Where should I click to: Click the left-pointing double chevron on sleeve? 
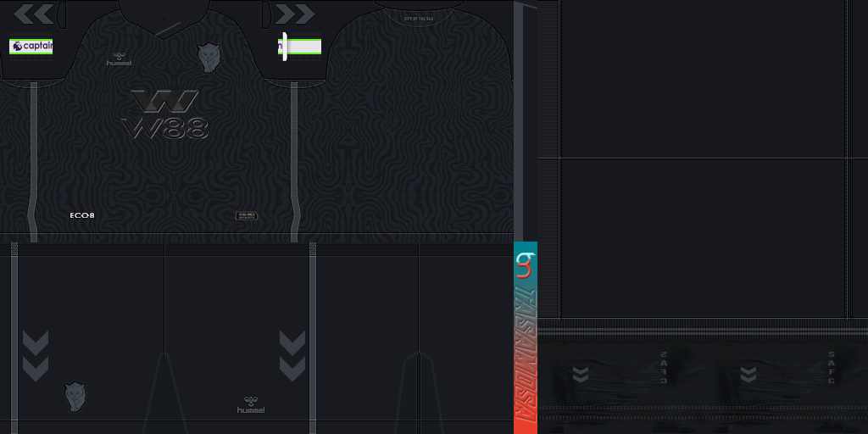tap(34, 14)
